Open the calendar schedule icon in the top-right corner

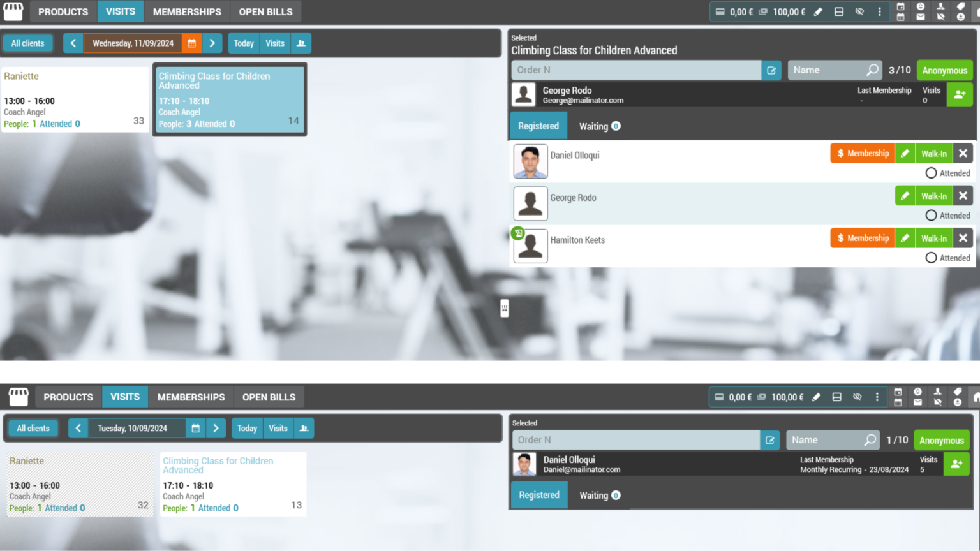pyautogui.click(x=900, y=7)
